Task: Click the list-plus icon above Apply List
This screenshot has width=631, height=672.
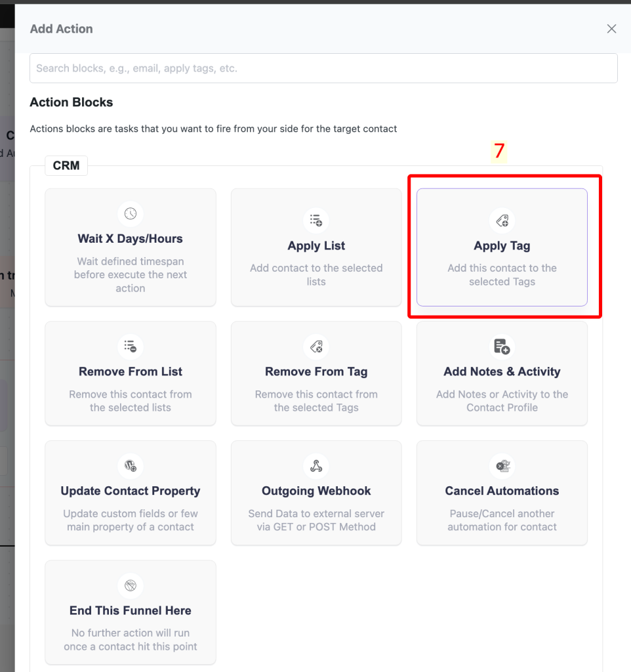Action: pyautogui.click(x=316, y=220)
